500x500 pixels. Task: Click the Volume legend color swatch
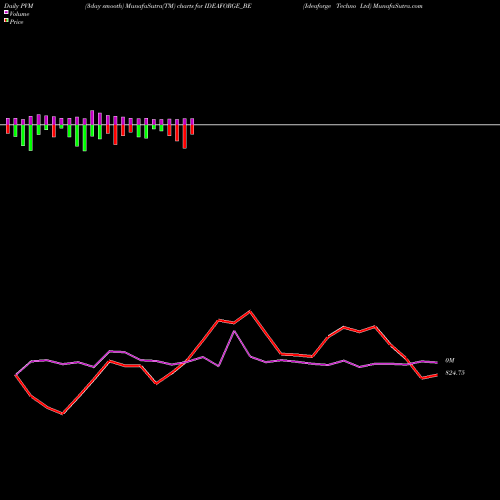click(x=6, y=12)
